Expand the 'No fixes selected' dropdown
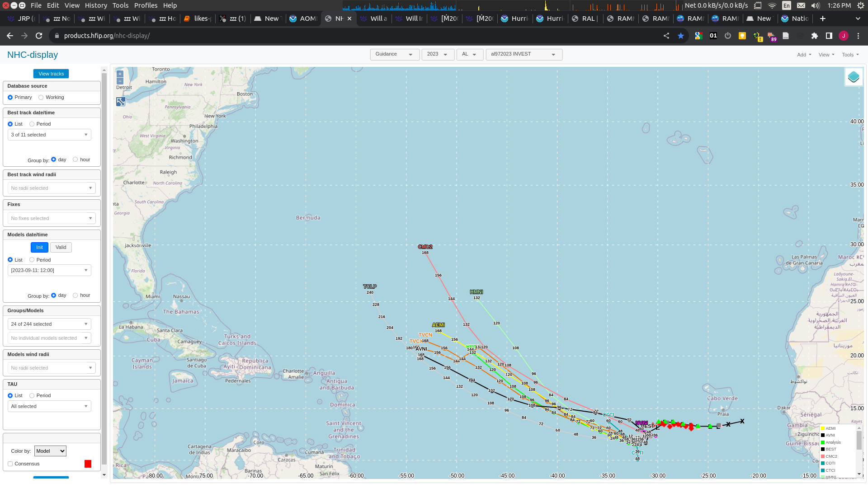 pyautogui.click(x=52, y=219)
